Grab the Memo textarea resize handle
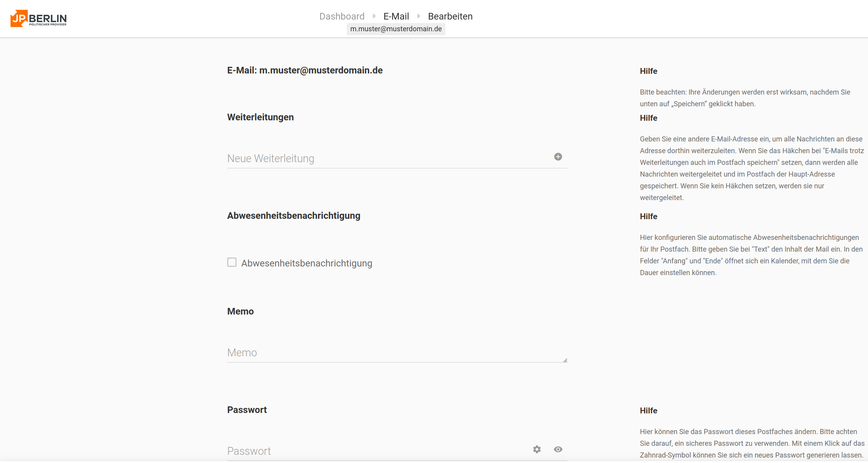Viewport: 868px width, 463px height. [x=565, y=360]
